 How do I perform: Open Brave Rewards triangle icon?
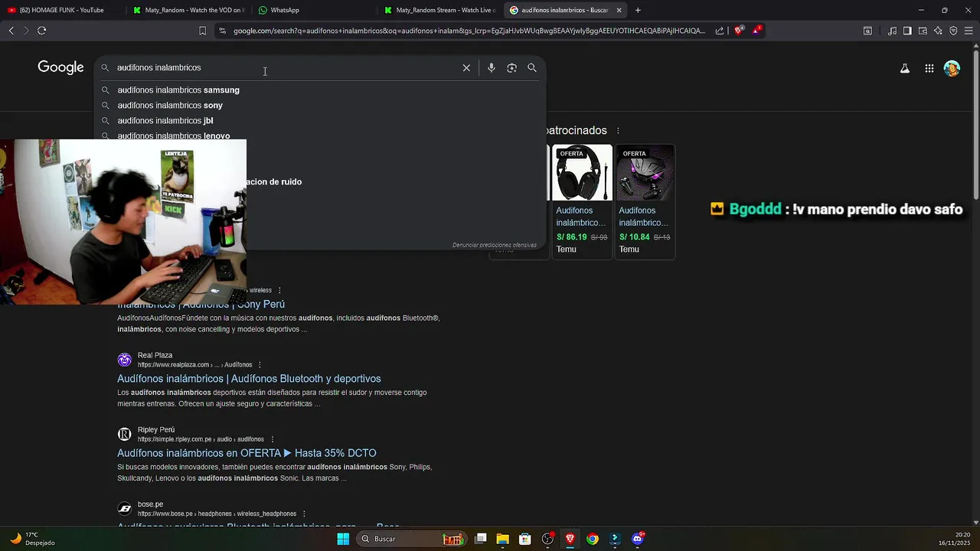(756, 30)
